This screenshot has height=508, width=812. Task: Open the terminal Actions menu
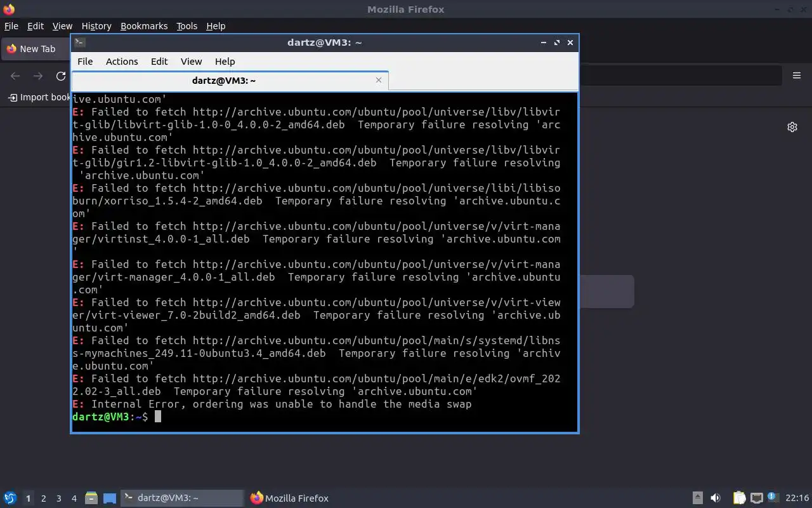(122, 62)
